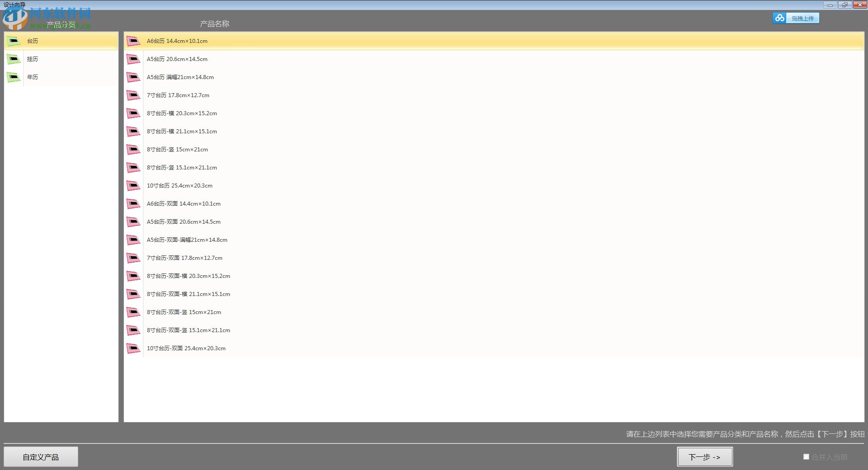Select product text A6台历-双面 14.4cm×10.1cm
This screenshot has height=470, width=868.
click(184, 204)
